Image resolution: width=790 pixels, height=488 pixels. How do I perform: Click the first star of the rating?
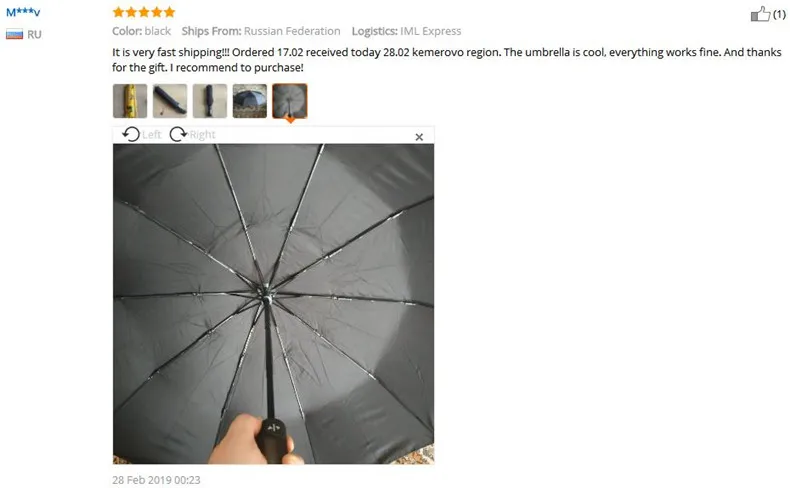coord(118,12)
